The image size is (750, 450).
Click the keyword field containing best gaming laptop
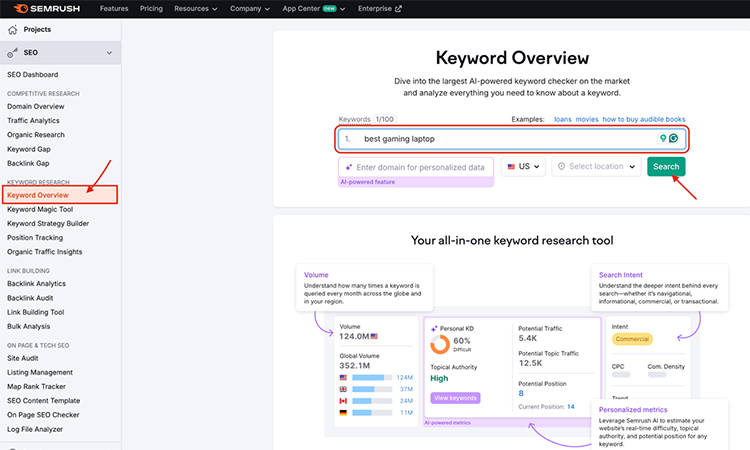pos(512,139)
